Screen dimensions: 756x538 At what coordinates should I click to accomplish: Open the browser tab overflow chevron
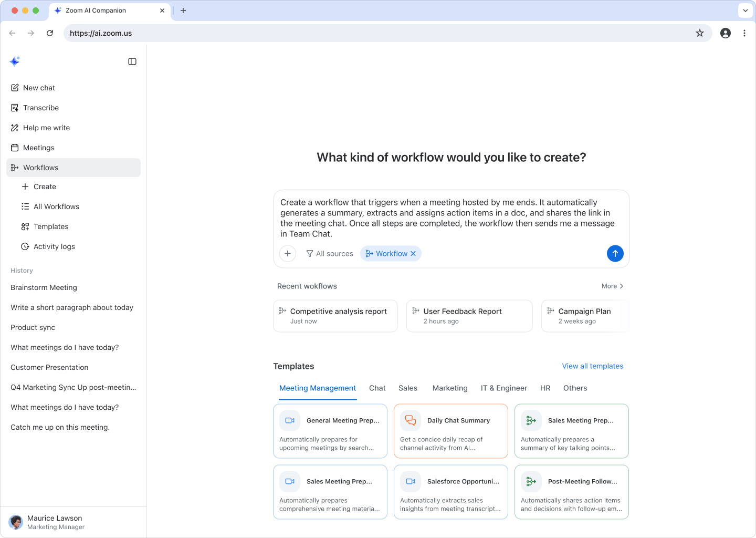coord(745,10)
